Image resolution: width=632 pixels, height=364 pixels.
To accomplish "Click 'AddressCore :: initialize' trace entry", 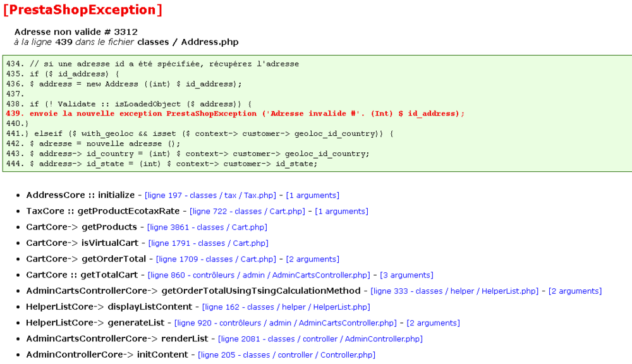I will 81,195.
